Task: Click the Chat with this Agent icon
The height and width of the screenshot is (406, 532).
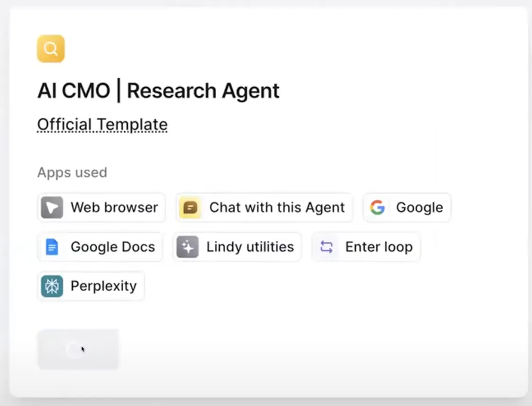Action: [190, 208]
